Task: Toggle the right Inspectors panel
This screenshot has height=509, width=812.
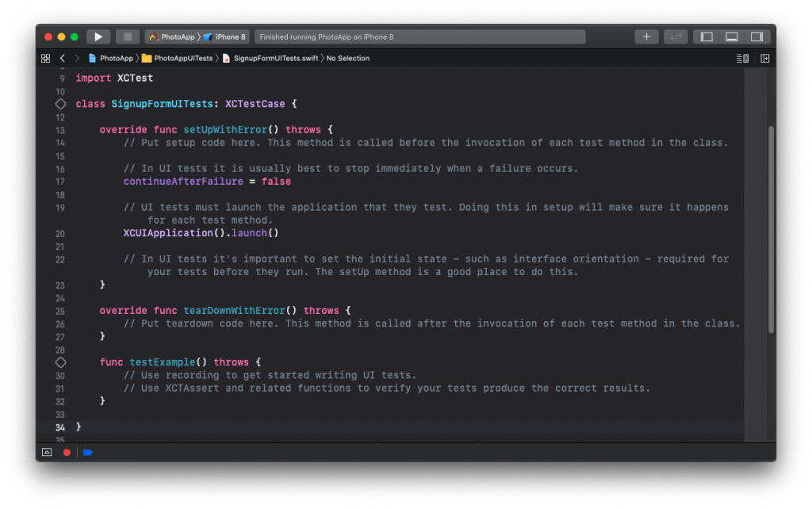Action: 756,36
